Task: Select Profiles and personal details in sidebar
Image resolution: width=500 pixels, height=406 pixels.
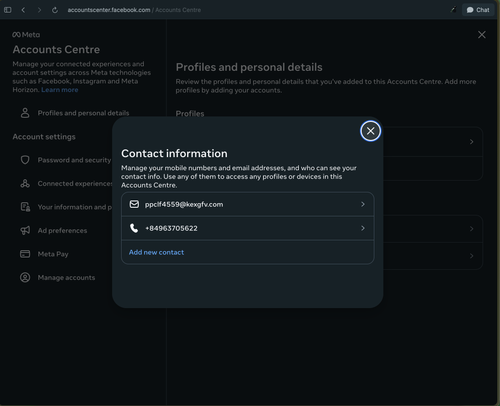Action: pyautogui.click(x=83, y=113)
